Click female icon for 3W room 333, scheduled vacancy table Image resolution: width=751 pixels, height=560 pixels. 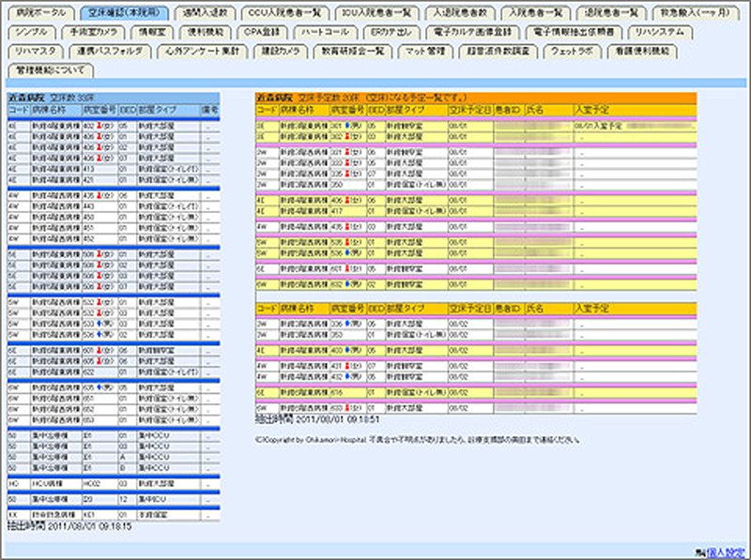347,162
